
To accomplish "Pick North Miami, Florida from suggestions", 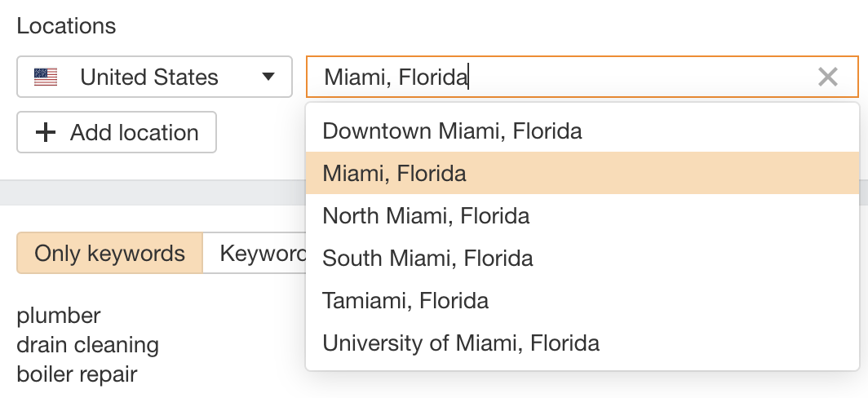I will (582, 215).
